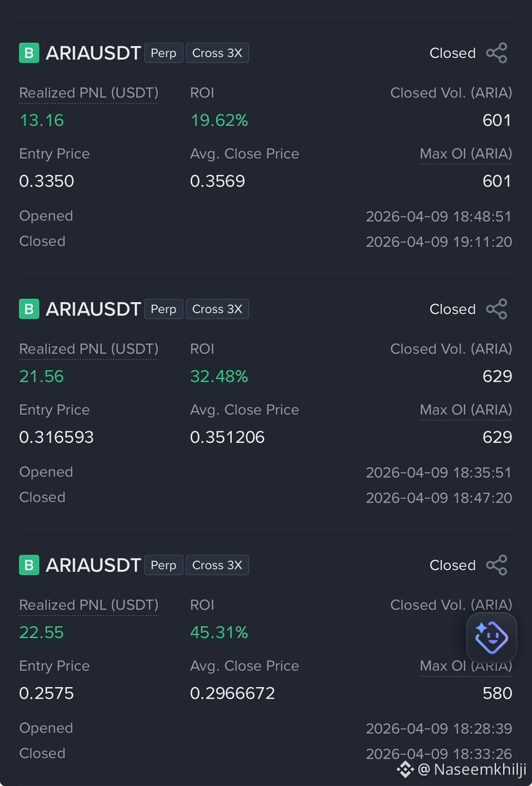The height and width of the screenshot is (786, 532).
Task: Show Realized PNL (USDT) info in third card
Action: tap(89, 605)
